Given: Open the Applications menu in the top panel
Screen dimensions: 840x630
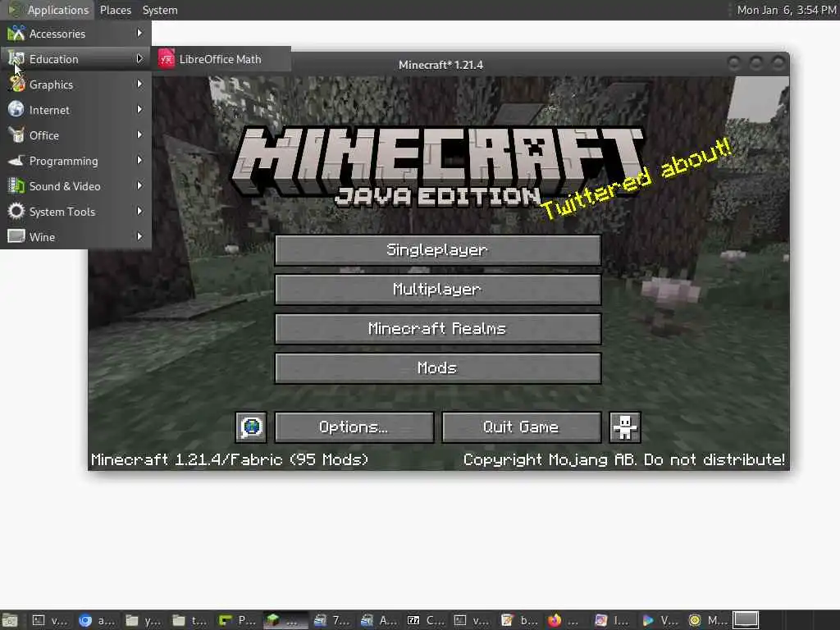Looking at the screenshot, I should (x=48, y=10).
